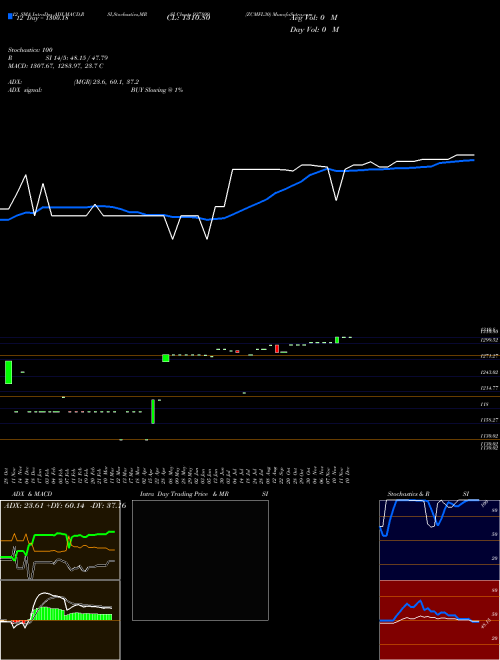500x660 pixels.
Task: Click the MACD values line 1307.67, 1283.97
Action: point(56,66)
